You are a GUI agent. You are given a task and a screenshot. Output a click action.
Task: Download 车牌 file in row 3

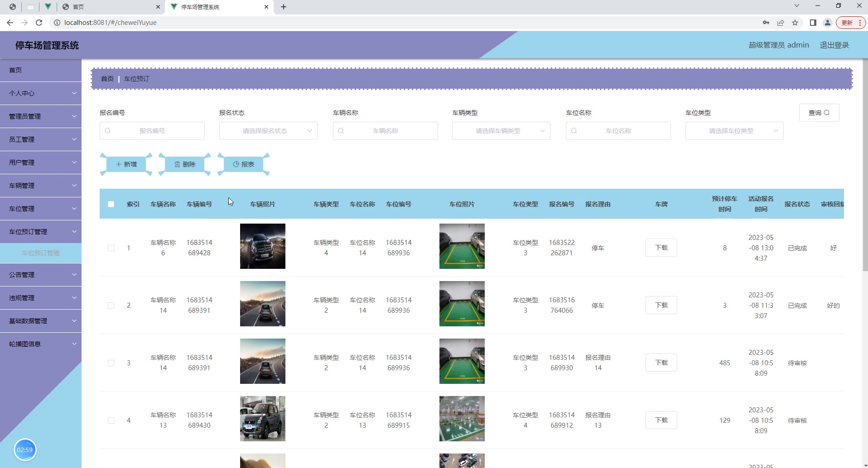coord(661,363)
